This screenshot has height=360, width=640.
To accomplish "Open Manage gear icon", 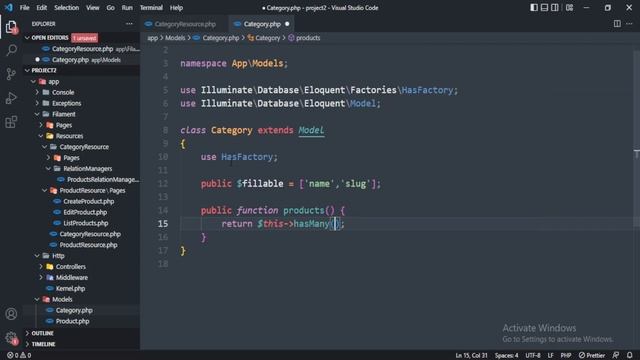I will (11, 338).
